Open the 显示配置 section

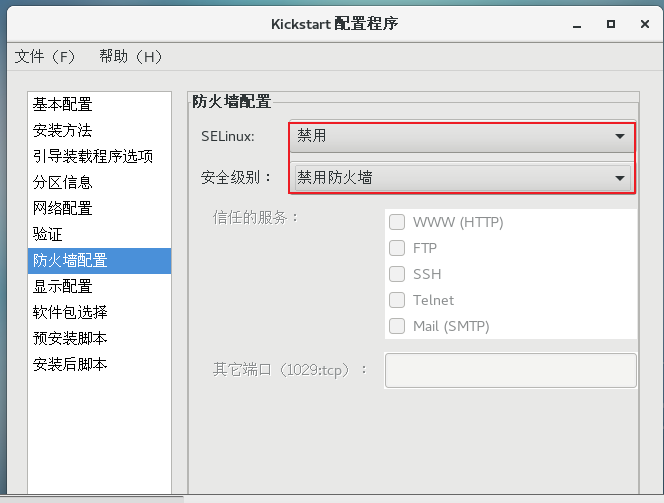coord(100,286)
